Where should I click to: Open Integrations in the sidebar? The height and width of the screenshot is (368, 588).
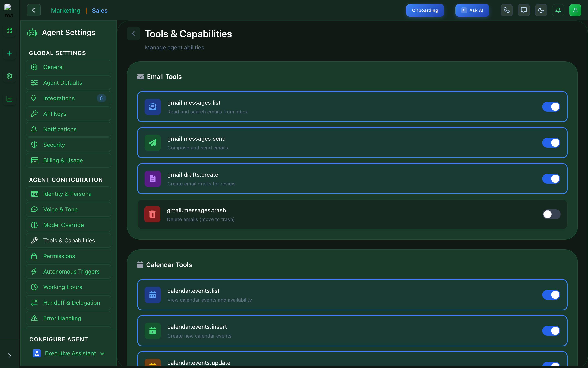(69, 98)
